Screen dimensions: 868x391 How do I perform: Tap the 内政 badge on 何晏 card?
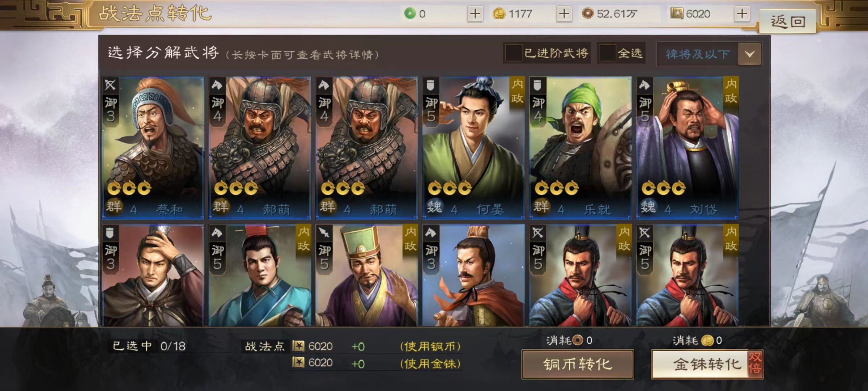click(x=517, y=91)
